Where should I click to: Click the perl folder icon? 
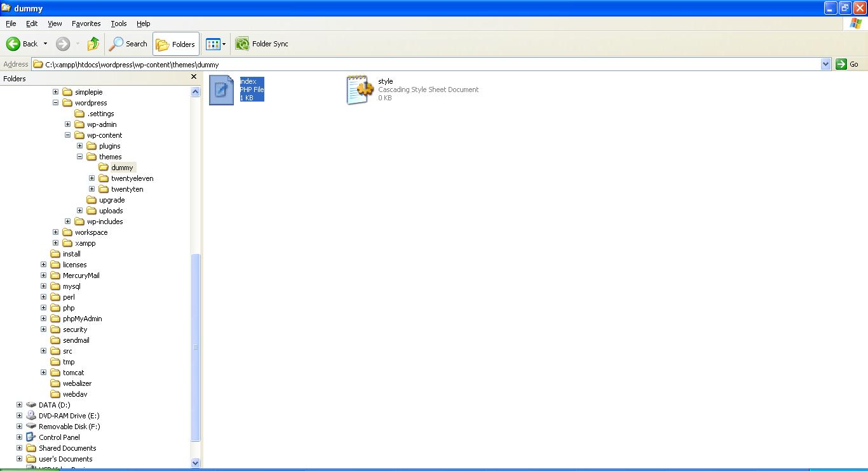pos(55,297)
